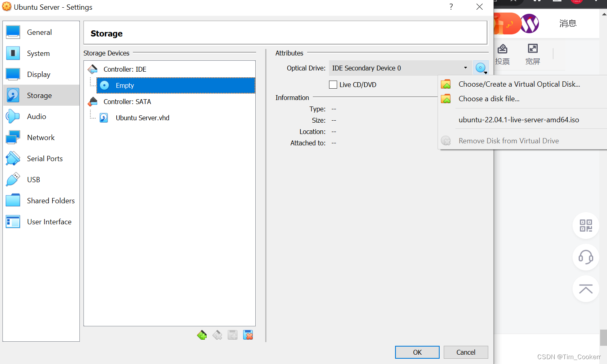Click the Add storage attachment icon
The width and height of the screenshot is (607, 364).
pos(233,335)
